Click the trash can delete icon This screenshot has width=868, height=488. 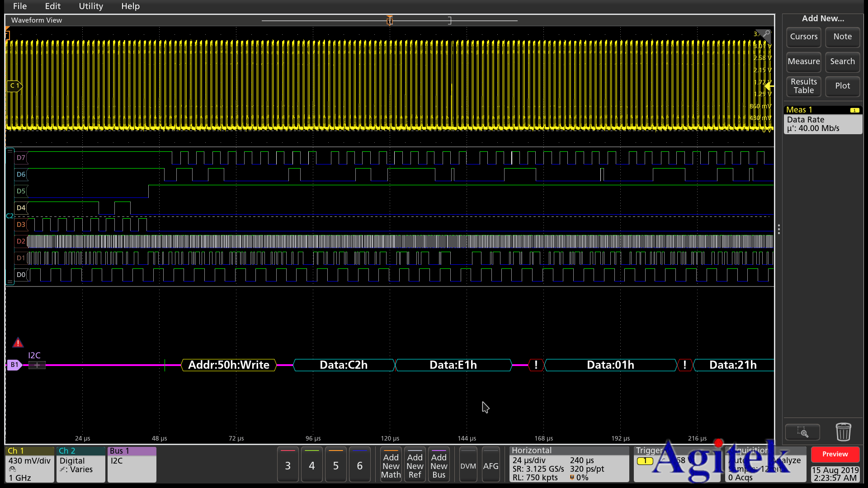(x=843, y=432)
